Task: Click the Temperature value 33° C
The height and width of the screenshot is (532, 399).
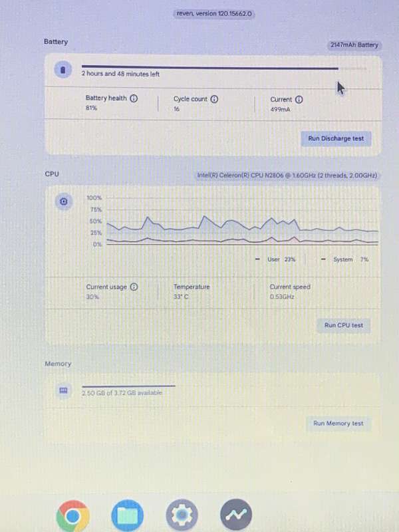Action: pyautogui.click(x=181, y=297)
